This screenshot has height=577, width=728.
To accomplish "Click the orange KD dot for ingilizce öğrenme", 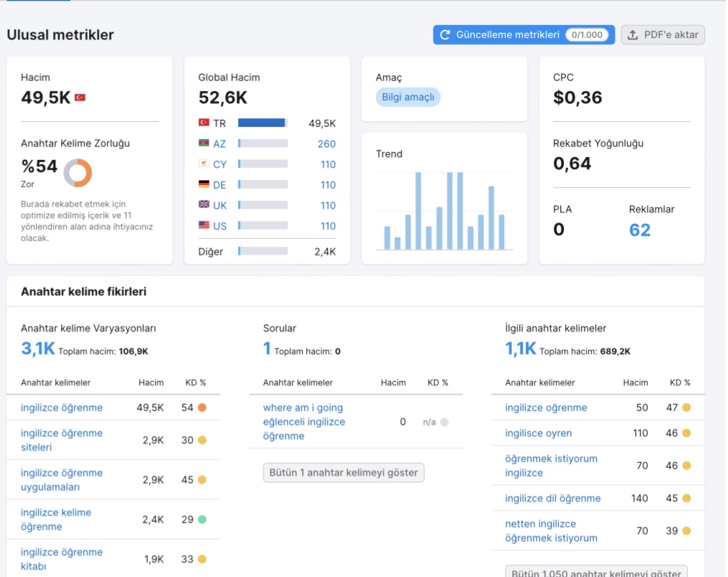I will (202, 408).
